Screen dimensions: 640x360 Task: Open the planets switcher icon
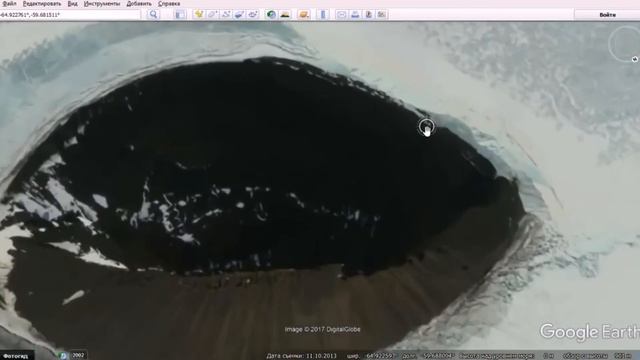304,15
